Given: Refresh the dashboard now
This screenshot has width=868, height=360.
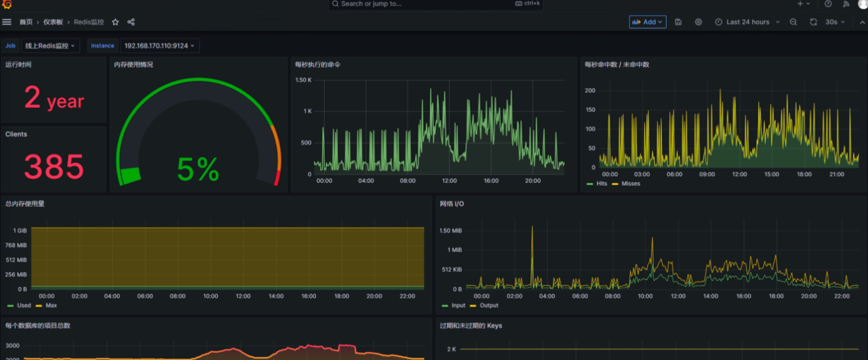Looking at the screenshot, I should click(813, 22).
